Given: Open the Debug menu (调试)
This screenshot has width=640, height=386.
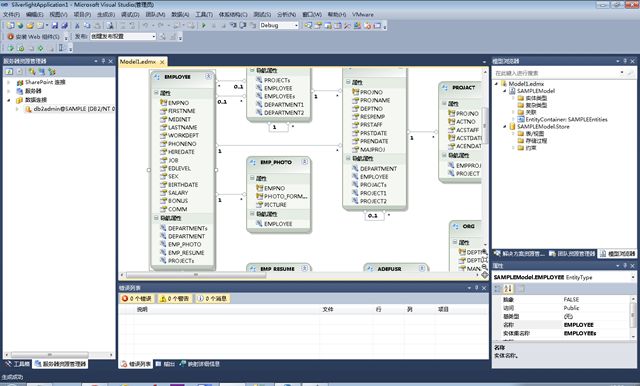Looking at the screenshot, I should 130,14.
